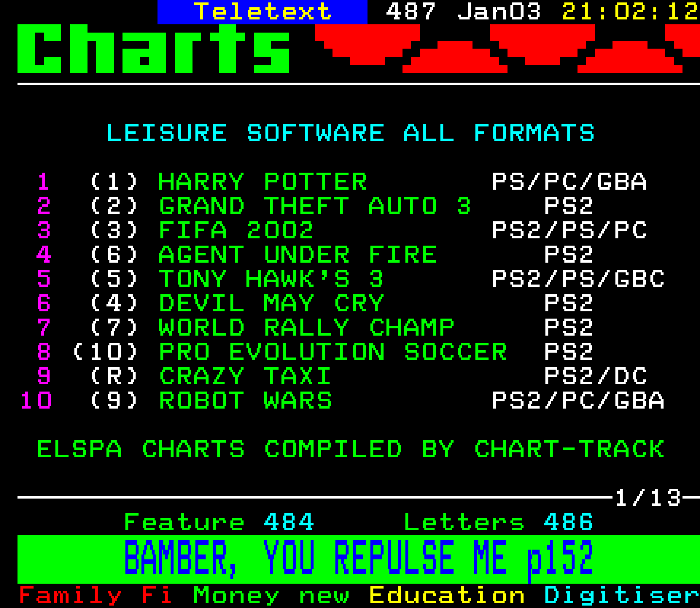Select Pro Evolution Soccer entry
The width and height of the screenshot is (700, 608).
click(333, 352)
